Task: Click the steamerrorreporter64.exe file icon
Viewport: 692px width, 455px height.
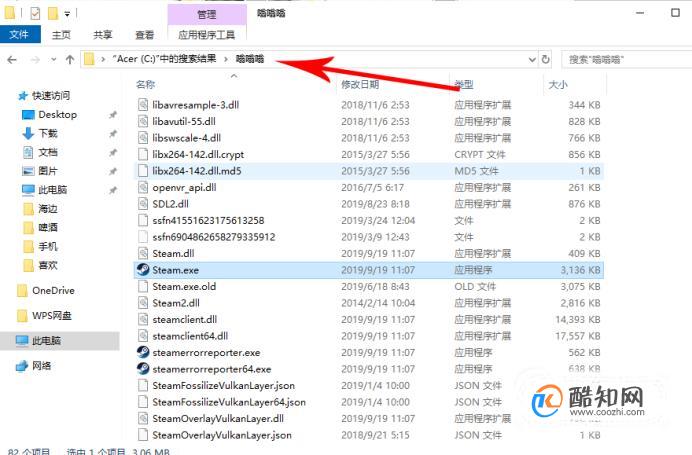Action: click(x=143, y=369)
